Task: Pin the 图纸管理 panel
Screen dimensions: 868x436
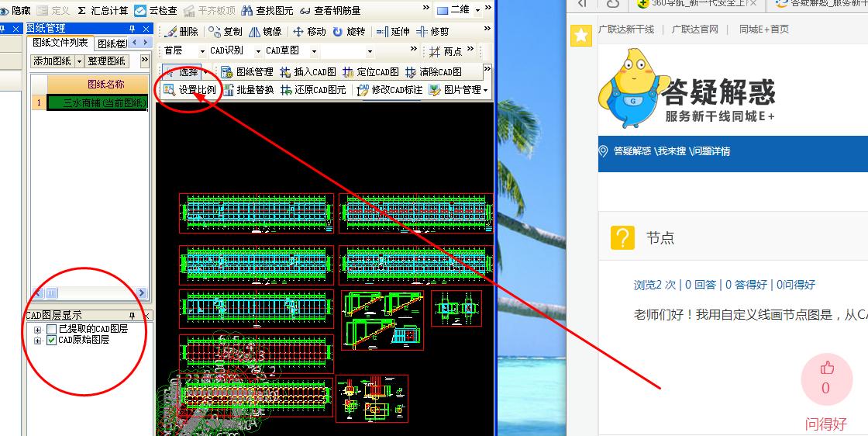Action: click(132, 29)
